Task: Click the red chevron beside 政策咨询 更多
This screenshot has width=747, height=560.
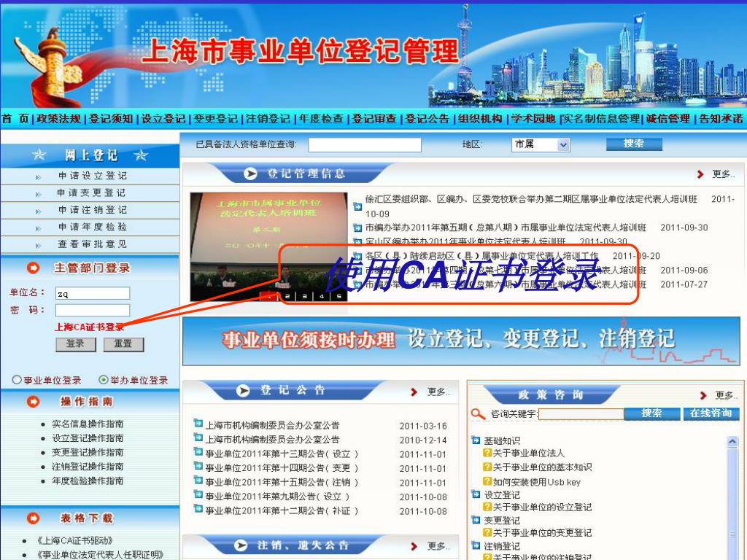Action: tap(703, 395)
